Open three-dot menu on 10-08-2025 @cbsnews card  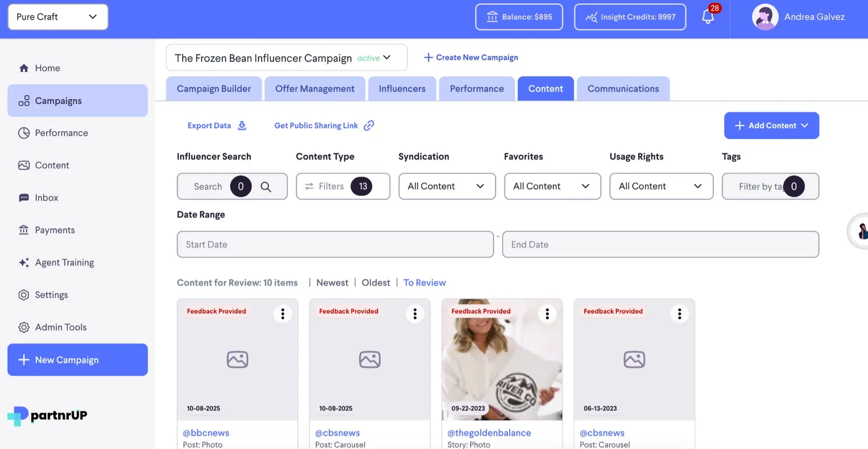point(415,313)
